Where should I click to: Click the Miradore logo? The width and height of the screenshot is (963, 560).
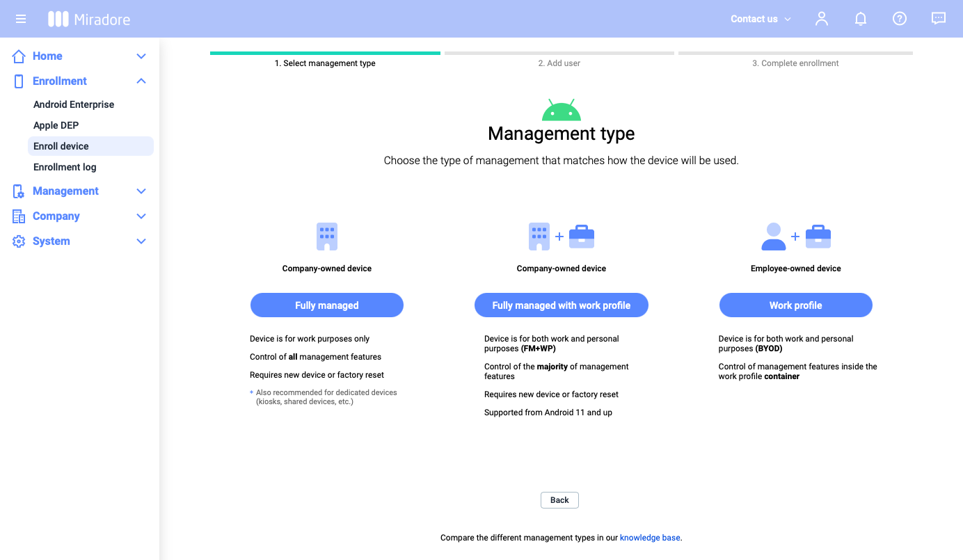[88, 19]
